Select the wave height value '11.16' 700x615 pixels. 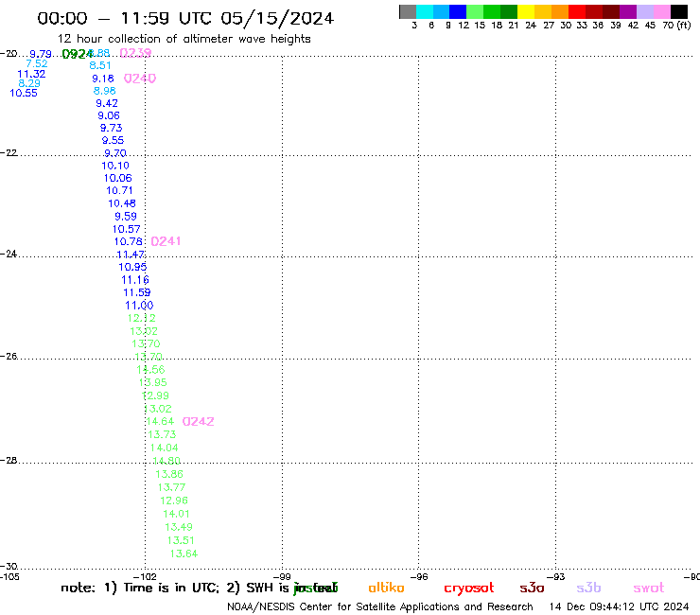(135, 280)
